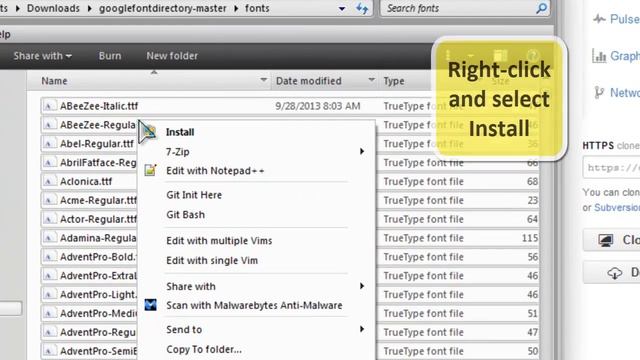Sort files by the Type column

click(x=394, y=81)
